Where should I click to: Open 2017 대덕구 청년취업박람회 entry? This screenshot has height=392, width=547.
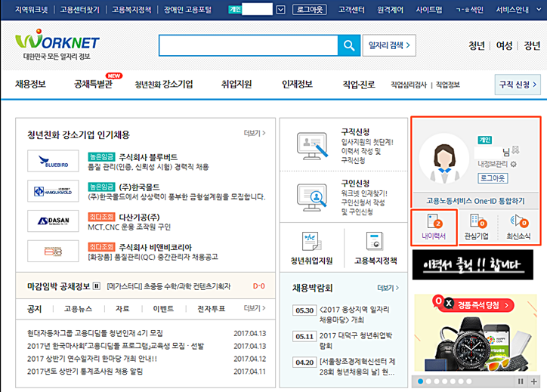tap(356, 341)
